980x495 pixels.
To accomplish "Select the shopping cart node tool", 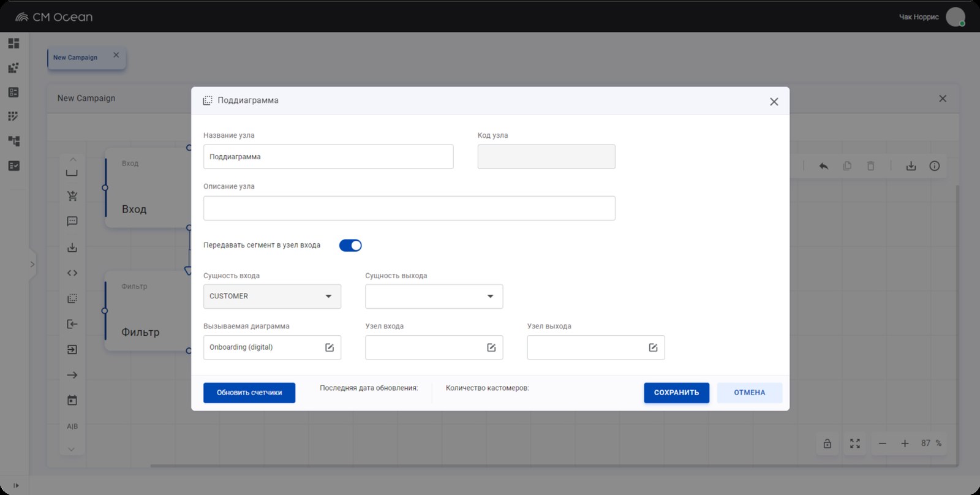I will coord(72,196).
